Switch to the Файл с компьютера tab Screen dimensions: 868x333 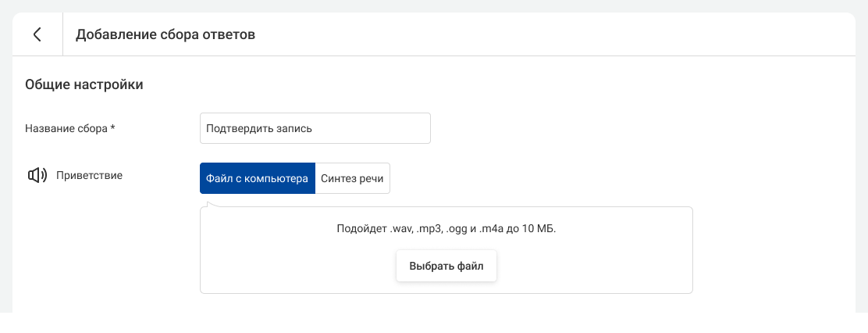257,178
